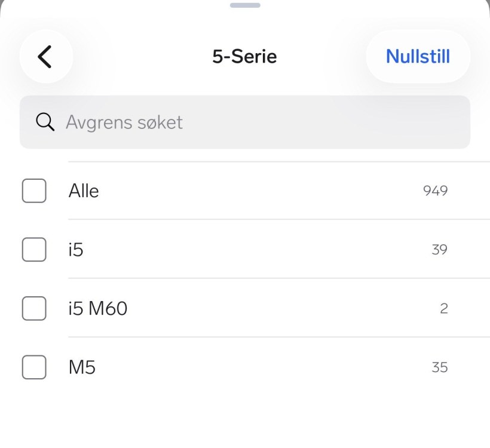This screenshot has width=490, height=448.
Task: Pick the i5 model label
Action: pyautogui.click(x=76, y=249)
